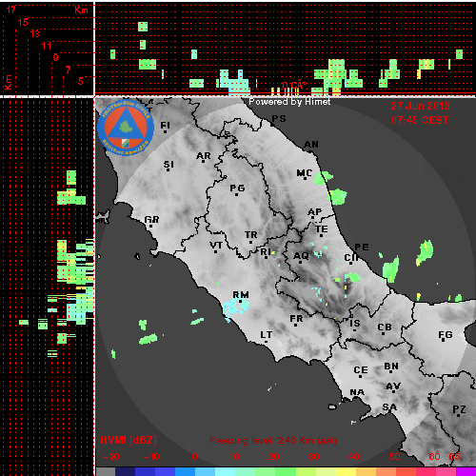The width and height of the screenshot is (476, 476).
Task: Click the -20 dBZ scale value
Action: click(111, 457)
